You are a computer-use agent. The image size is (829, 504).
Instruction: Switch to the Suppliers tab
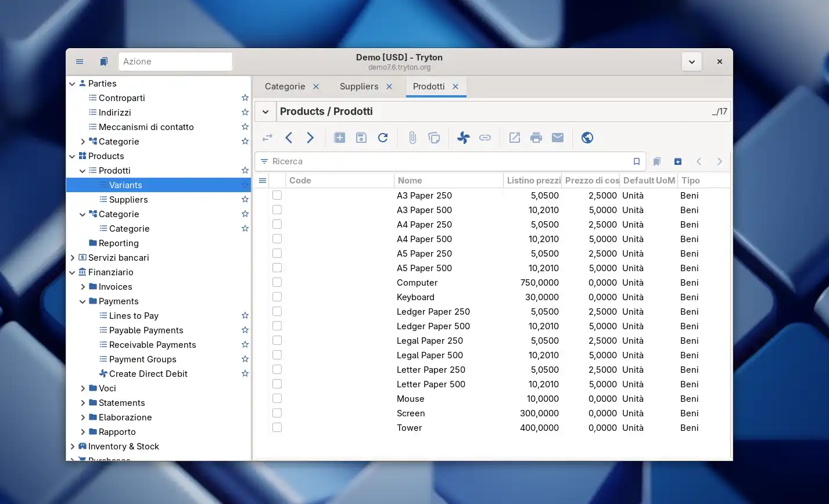click(358, 87)
